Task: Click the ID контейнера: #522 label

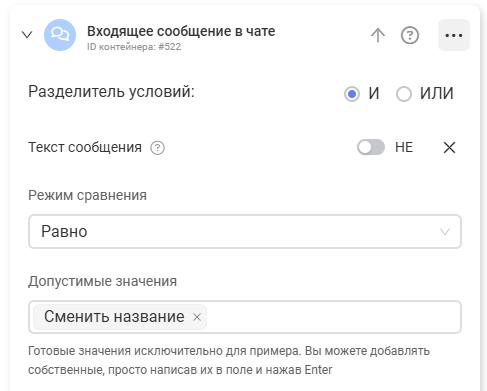Action: tap(134, 47)
